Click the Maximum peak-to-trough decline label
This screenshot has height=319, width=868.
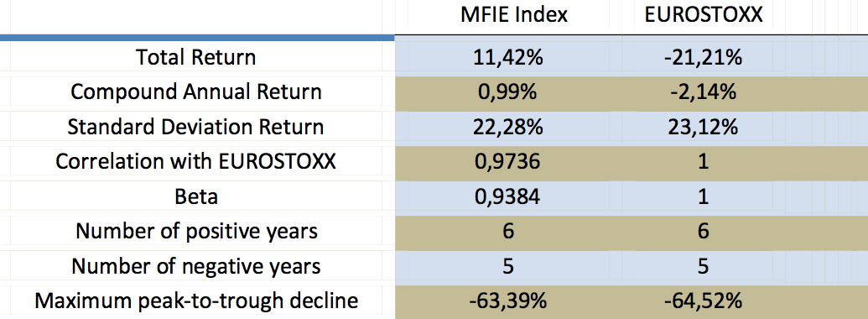click(196, 301)
